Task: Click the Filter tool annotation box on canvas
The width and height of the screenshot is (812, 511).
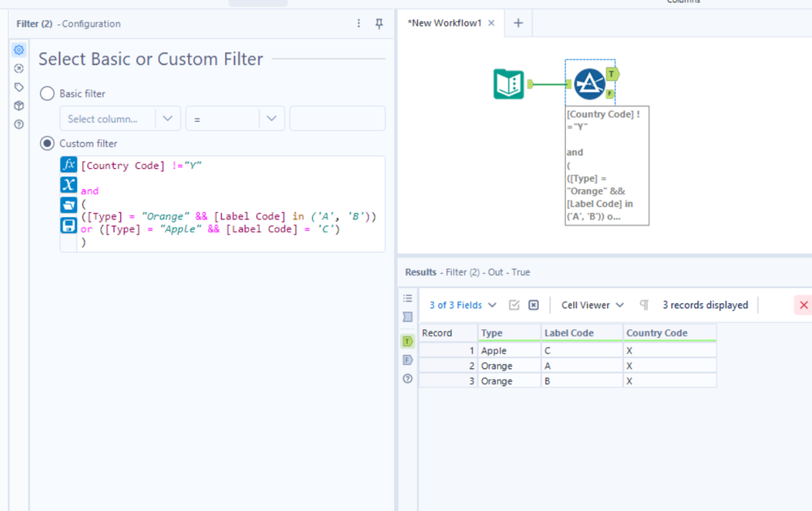Action: (606, 166)
